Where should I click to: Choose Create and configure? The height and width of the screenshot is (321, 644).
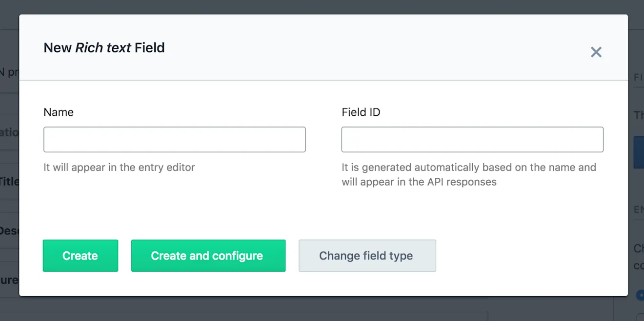pos(208,256)
